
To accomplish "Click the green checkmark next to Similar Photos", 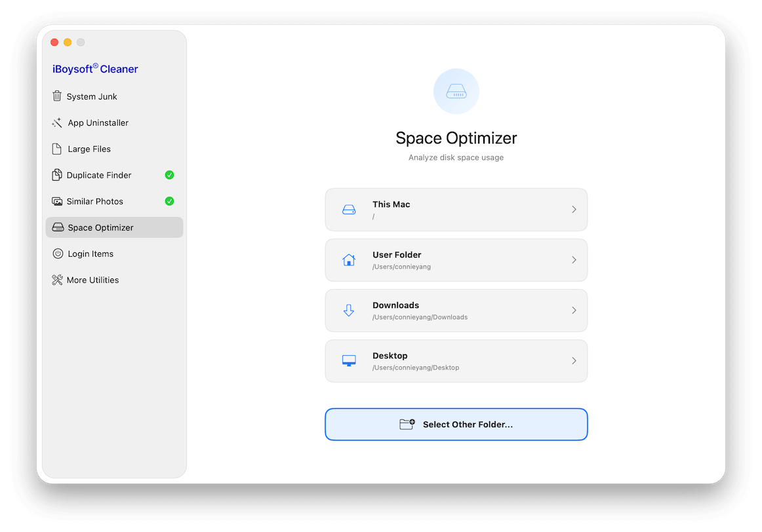I will tap(169, 201).
